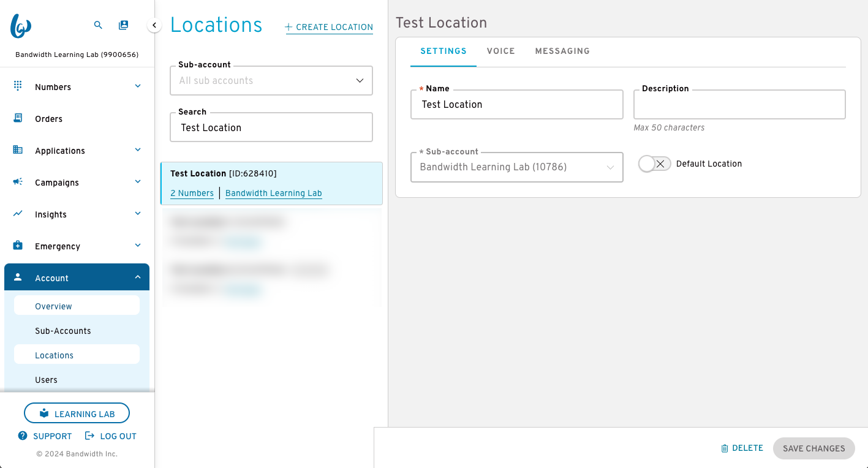Viewport: 868px width, 468px height.
Task: Open the account switcher icon
Action: 124,25
